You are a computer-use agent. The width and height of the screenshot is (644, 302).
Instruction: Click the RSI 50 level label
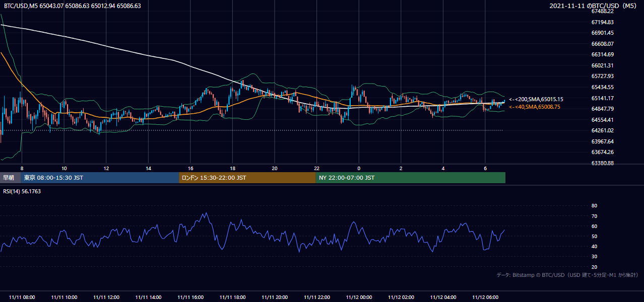pyautogui.click(x=594, y=236)
